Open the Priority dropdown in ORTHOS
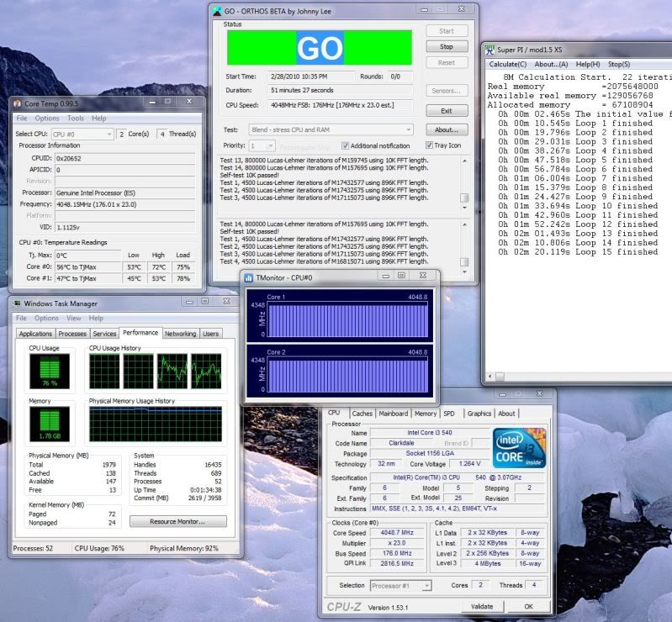Image resolution: width=672 pixels, height=622 pixels. point(262,145)
